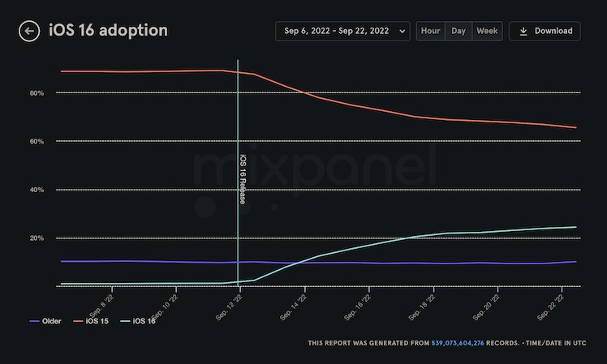Toggle the iOS 16 legend series
Image resolution: width=607 pixels, height=364 pixels.
pos(138,321)
